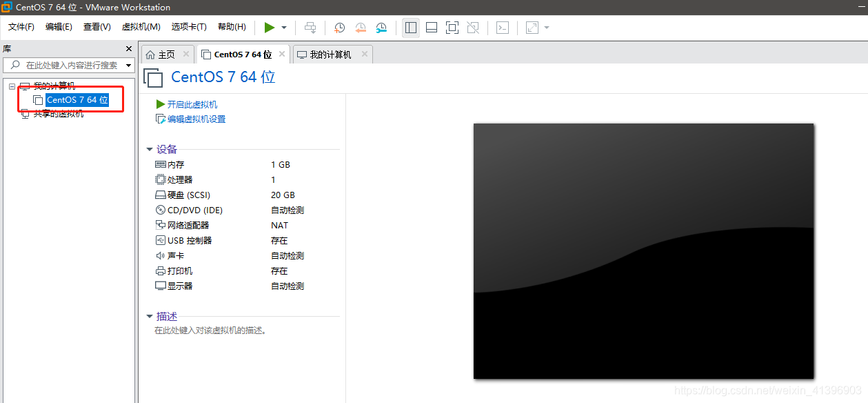Send Ctrl+Alt+Del to the guest
This screenshot has width=868, height=403.
tap(310, 28)
